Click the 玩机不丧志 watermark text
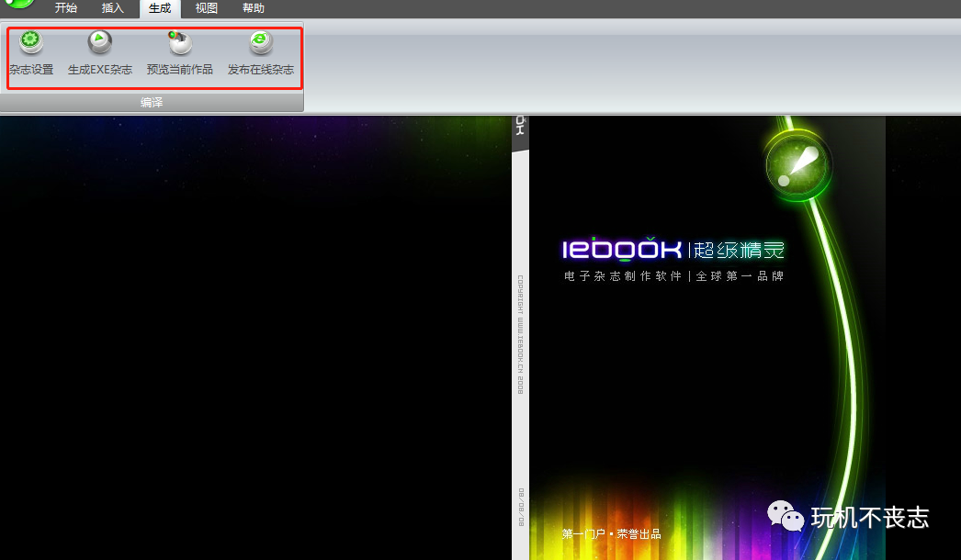Viewport: 961px width, 560px height. click(x=869, y=518)
